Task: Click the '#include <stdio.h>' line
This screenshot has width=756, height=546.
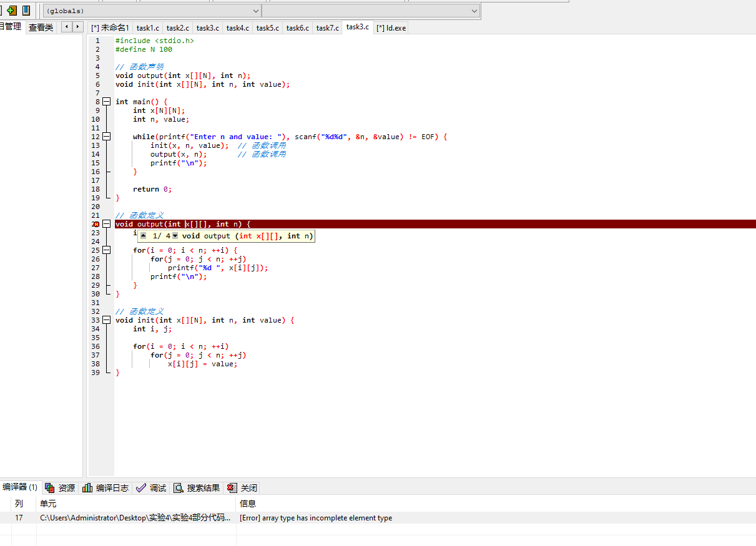Action: (x=155, y=41)
